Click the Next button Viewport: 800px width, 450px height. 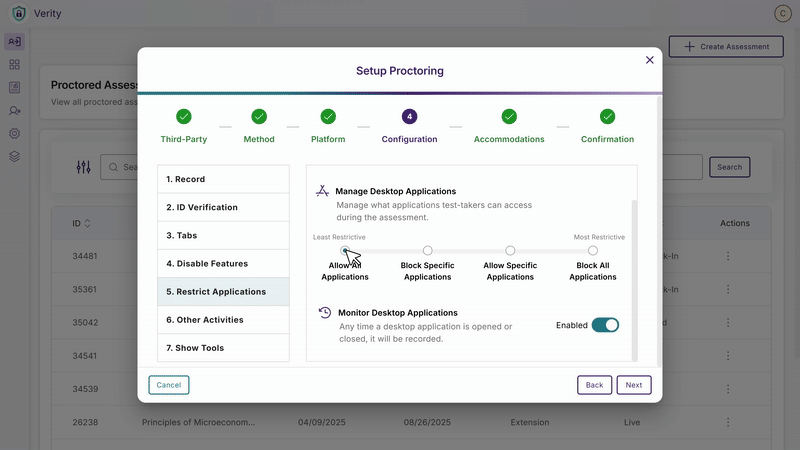[x=634, y=385]
